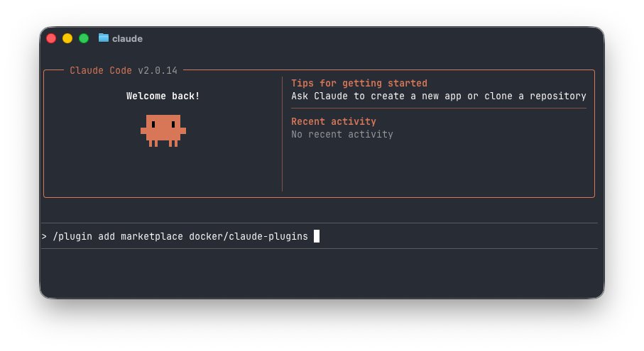Click the 'claude' window title
644x351 pixels.
[127, 38]
